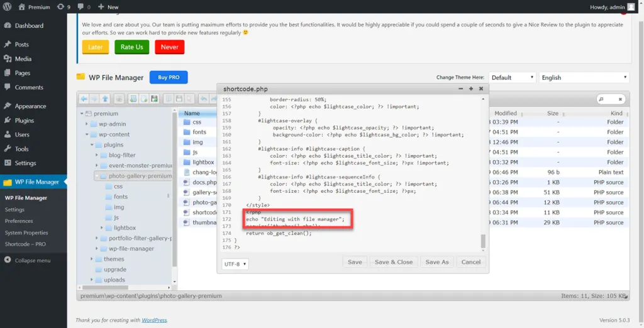Click the editor vertical scrollbar thumb
Screen dimensions: 644x328
click(483, 241)
